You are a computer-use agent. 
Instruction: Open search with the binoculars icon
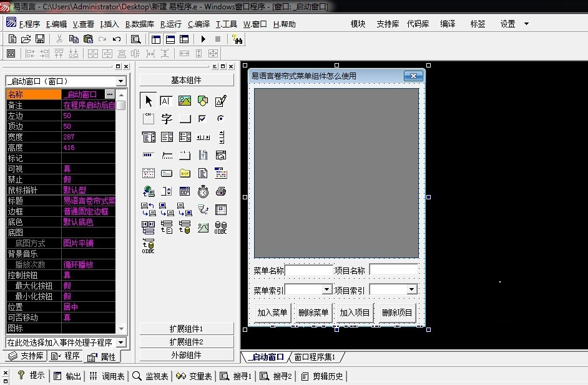tap(237, 39)
